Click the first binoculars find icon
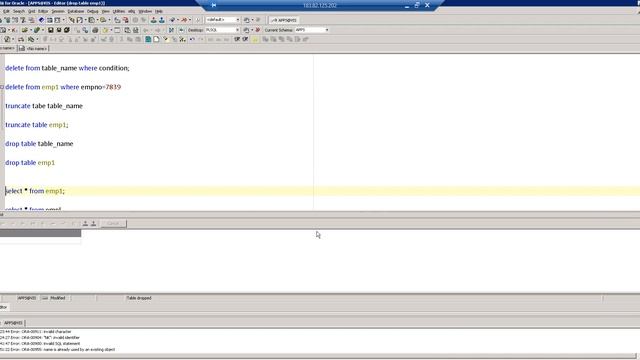 pyautogui.click(x=237, y=39)
